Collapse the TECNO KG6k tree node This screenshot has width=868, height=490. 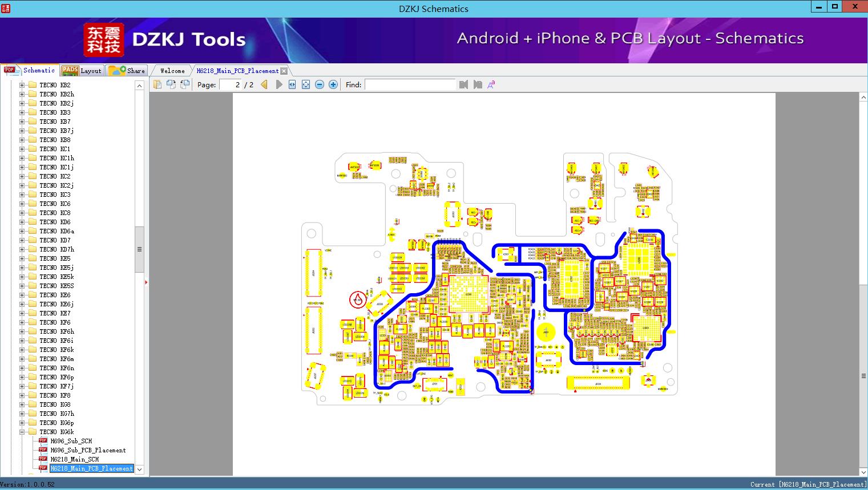(22, 432)
